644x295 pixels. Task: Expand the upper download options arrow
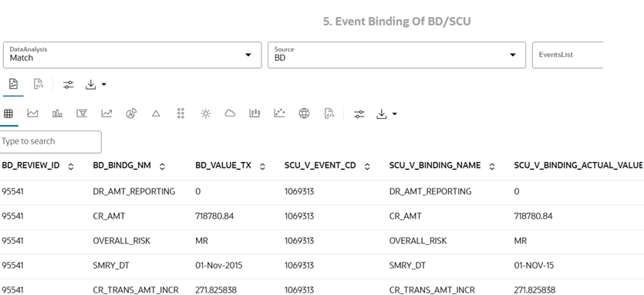pos(104,85)
